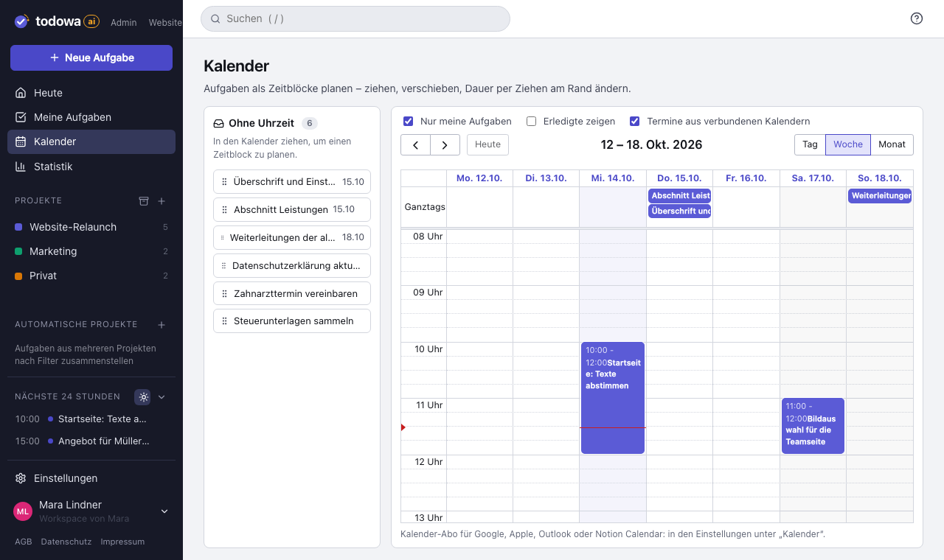
Task: Click the ML user avatar
Action: point(23,511)
